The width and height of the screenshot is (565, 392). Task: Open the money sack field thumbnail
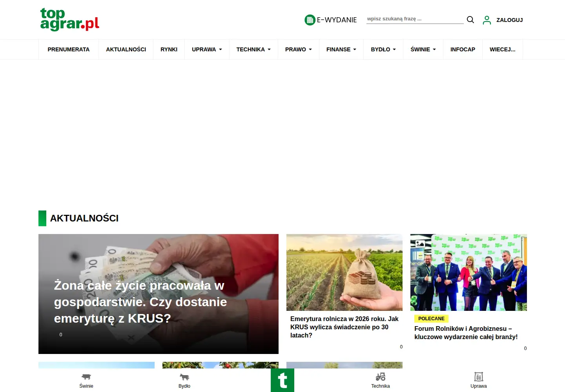(x=344, y=272)
